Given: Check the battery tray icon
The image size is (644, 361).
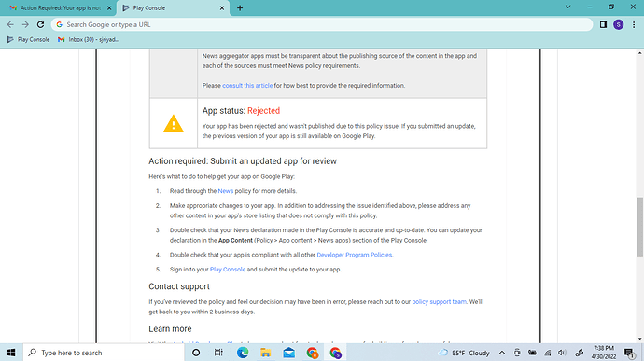Looking at the screenshot, I should pyautogui.click(x=532, y=353).
